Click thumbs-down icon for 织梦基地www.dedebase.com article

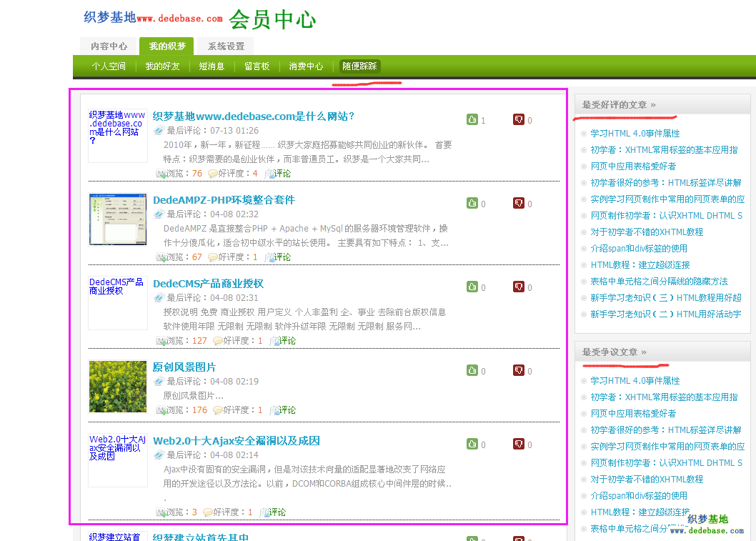pos(518,119)
